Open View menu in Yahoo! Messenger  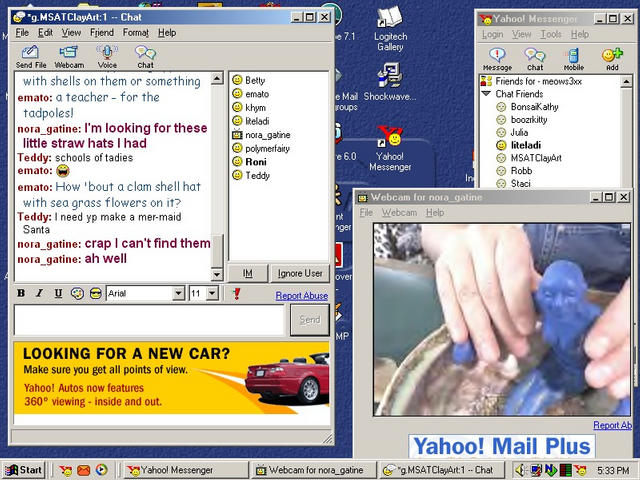(x=522, y=34)
